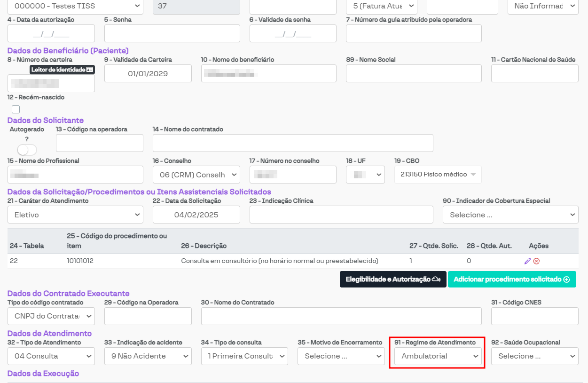Select the Saúde Ocupacional dropdown

[534, 356]
